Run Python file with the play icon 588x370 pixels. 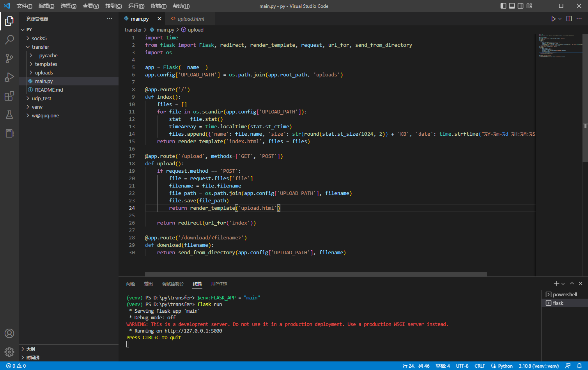tap(553, 19)
